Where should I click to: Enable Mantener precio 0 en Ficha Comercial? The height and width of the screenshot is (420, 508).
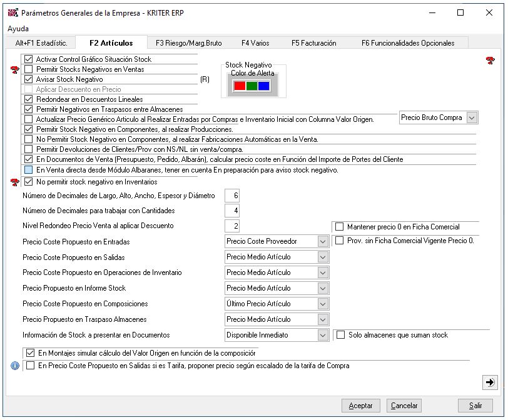coord(339,227)
